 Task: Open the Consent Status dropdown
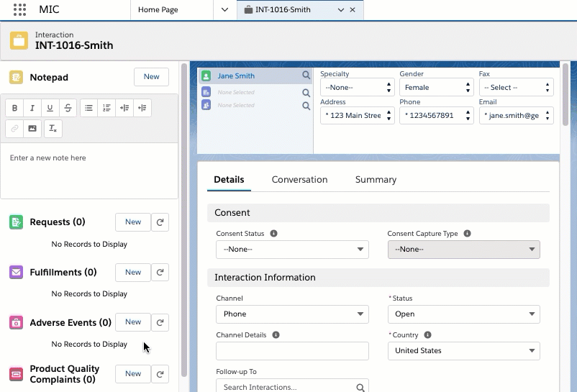pyautogui.click(x=292, y=250)
